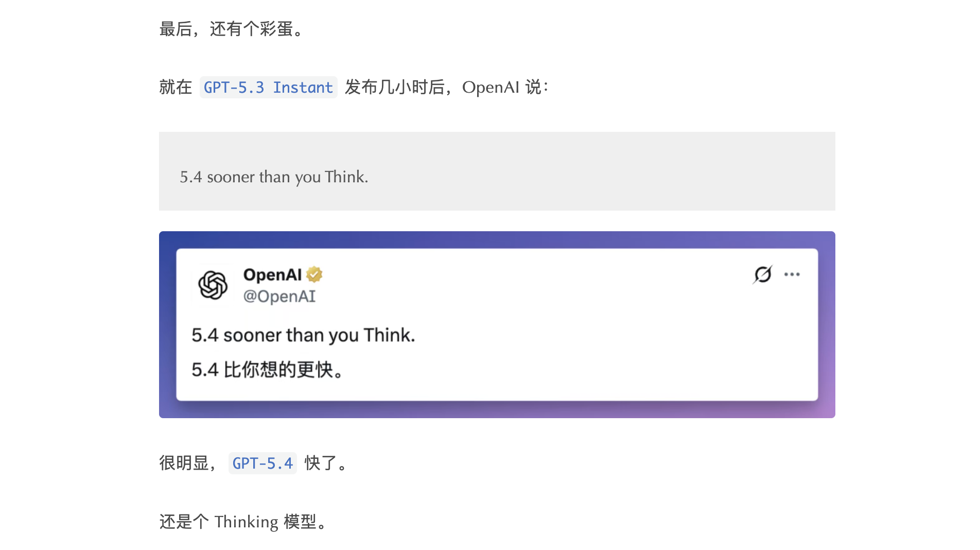Click the gold verified badge beside OpenAI
Image resolution: width=980 pixels, height=550 pixels.
314,274
